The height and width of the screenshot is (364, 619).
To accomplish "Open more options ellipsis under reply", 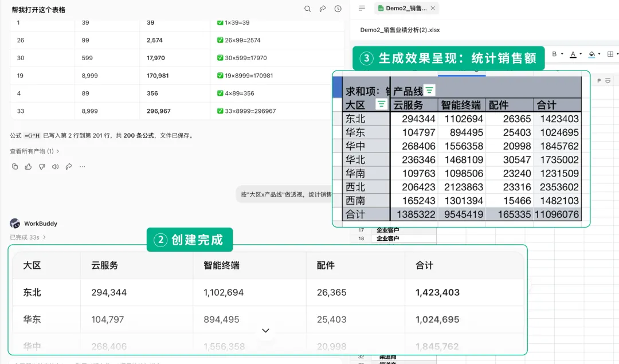I will point(82,167).
